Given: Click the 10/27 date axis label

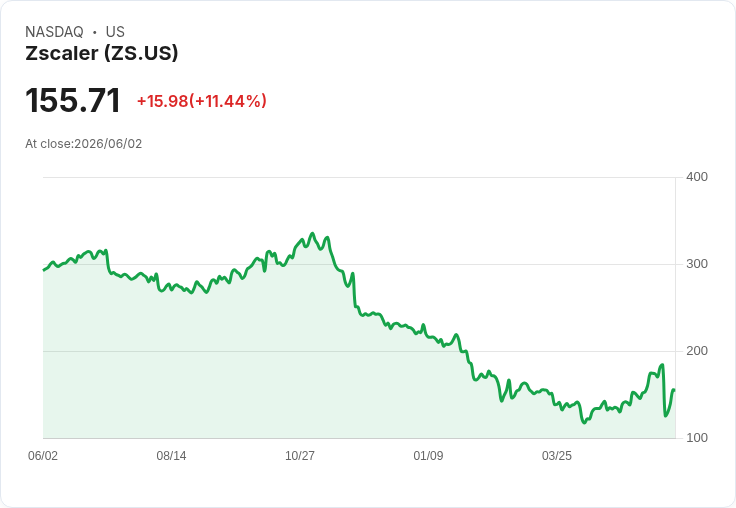Looking at the screenshot, I should point(300,455).
